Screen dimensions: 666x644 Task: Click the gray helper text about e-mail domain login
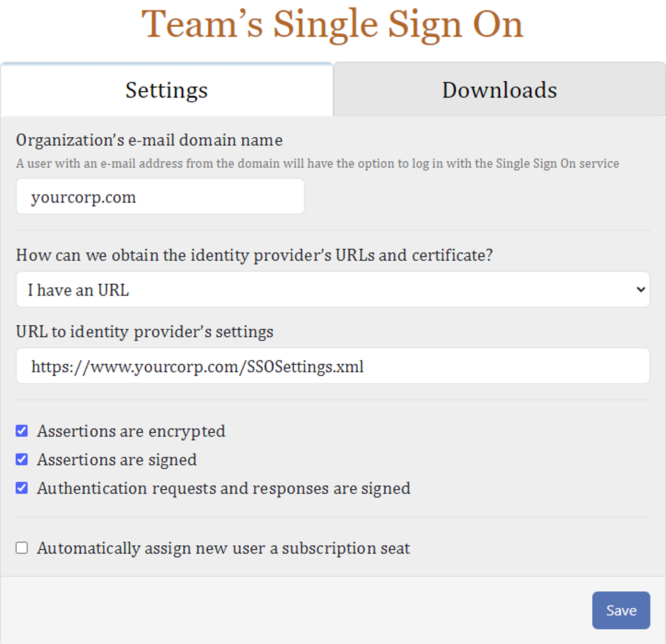pos(317,164)
